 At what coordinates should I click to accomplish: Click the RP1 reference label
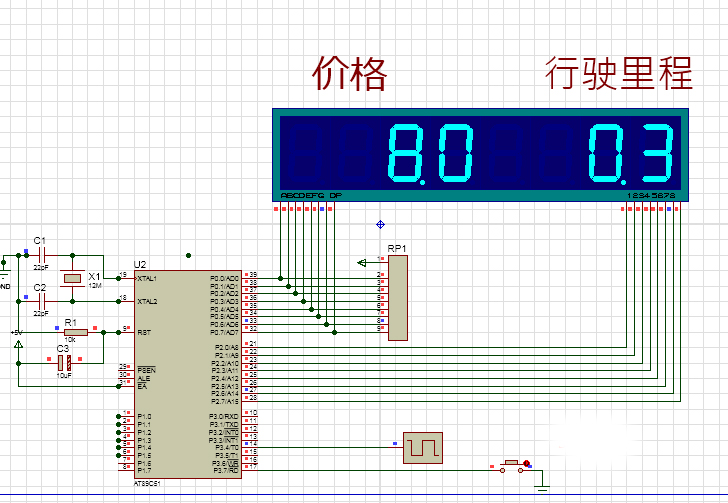[397, 248]
